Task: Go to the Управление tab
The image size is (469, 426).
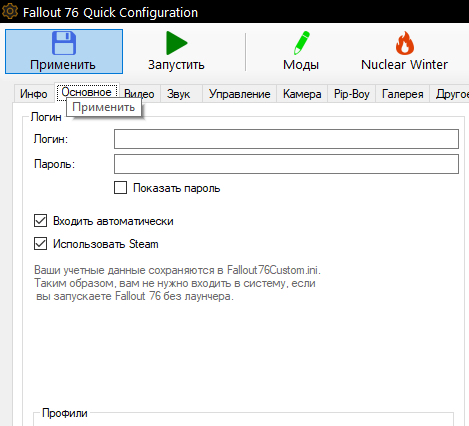Action: tap(239, 94)
